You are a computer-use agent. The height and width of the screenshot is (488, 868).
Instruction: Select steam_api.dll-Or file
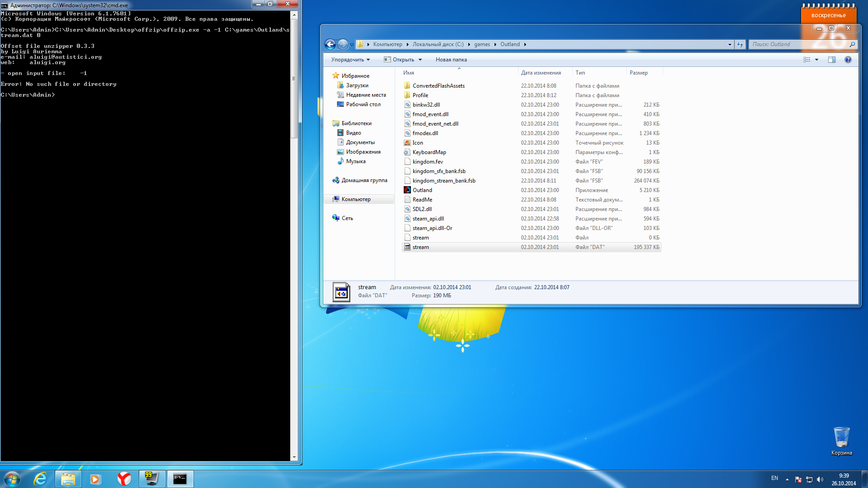coord(432,228)
